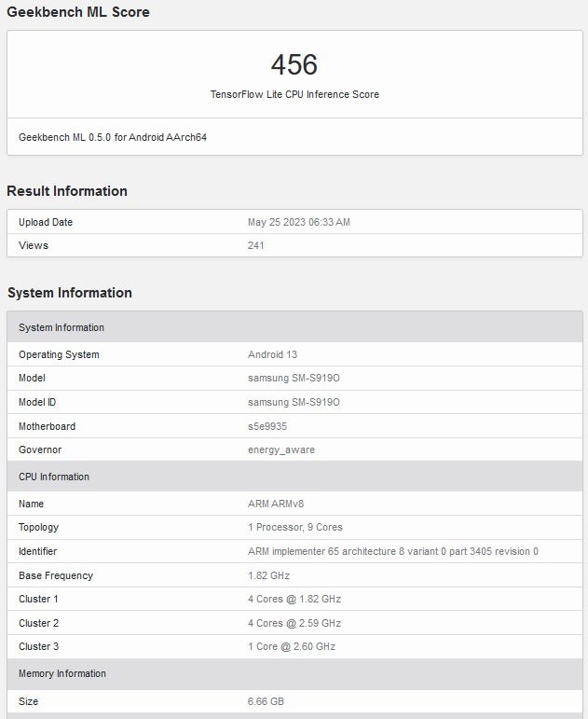Viewport: 588px width, 719px height.
Task: Click the Cluster 3 label
Action: click(x=38, y=646)
